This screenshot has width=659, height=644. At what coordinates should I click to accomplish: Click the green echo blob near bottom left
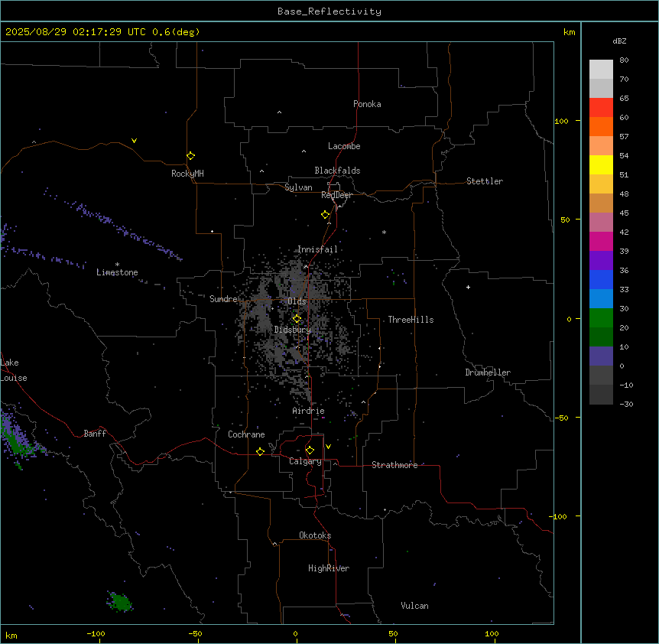point(120,601)
